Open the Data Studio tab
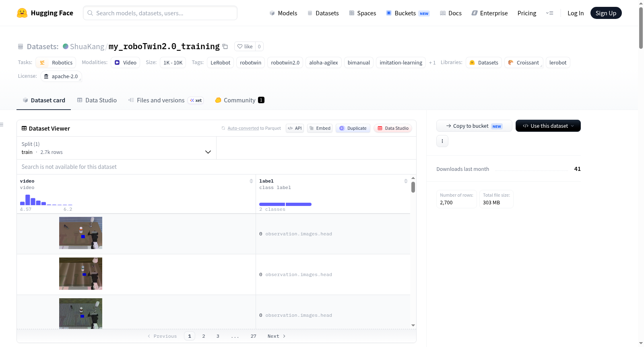Screen dimensions: 644x347 (97, 100)
